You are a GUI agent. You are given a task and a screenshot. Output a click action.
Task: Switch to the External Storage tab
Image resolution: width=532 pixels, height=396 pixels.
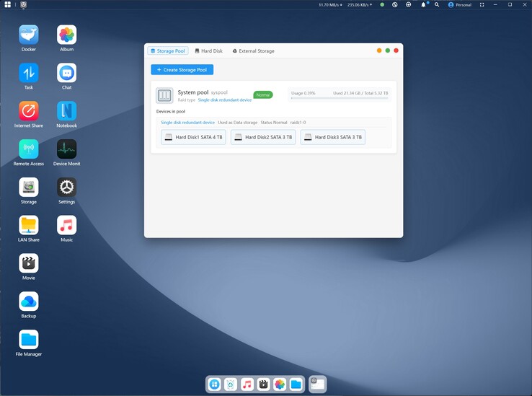click(x=253, y=51)
